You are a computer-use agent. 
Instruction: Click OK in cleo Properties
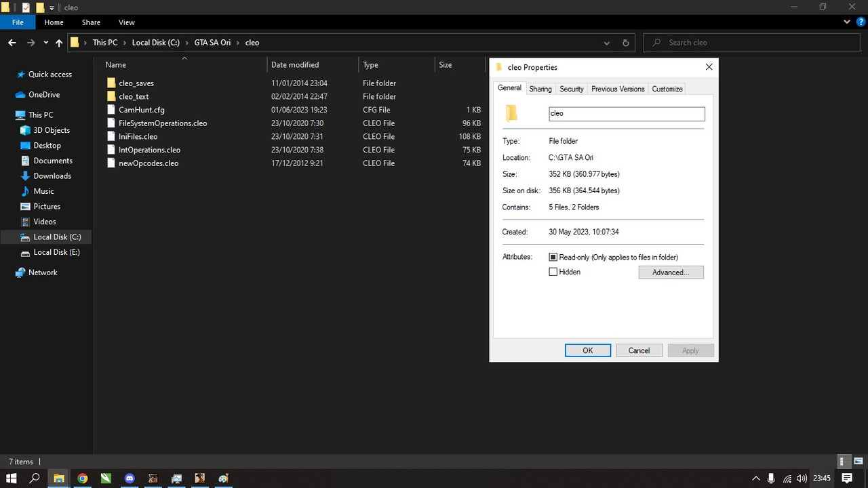588,350
